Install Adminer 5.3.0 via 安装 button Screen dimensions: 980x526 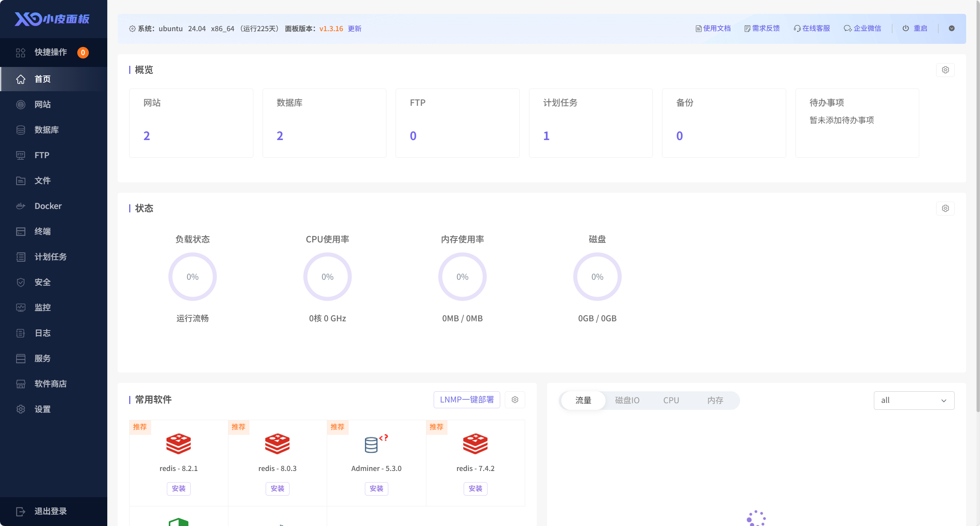[376, 488]
